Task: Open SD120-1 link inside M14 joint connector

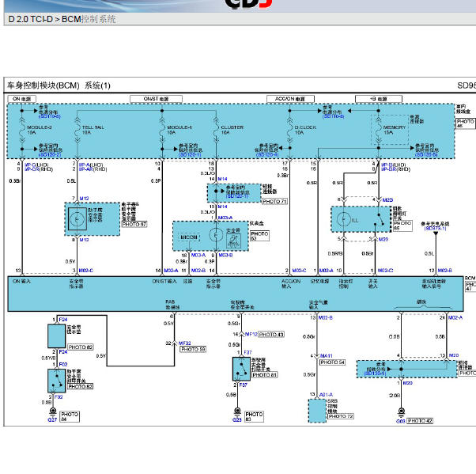Action: point(237,196)
